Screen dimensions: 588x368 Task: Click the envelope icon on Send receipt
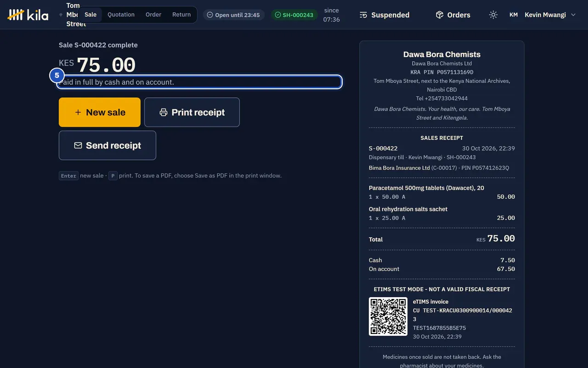pos(78,145)
